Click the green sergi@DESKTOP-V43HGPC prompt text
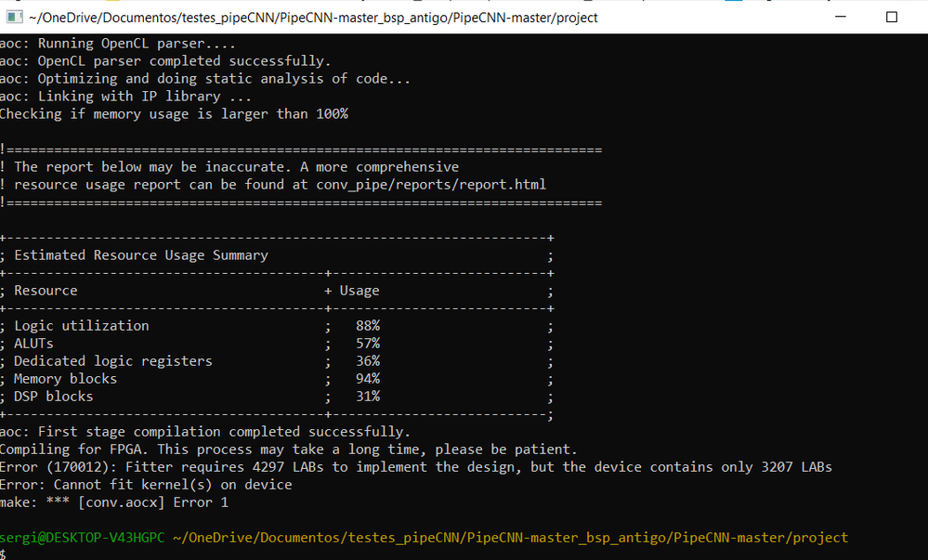 (83, 538)
